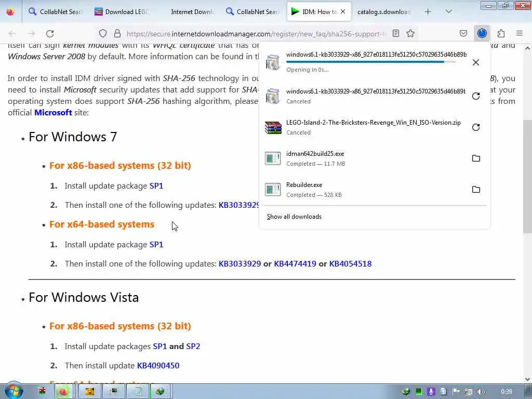Open a new tab
Image resolution: width=532 pixels, height=399 pixels.
tap(428, 11)
